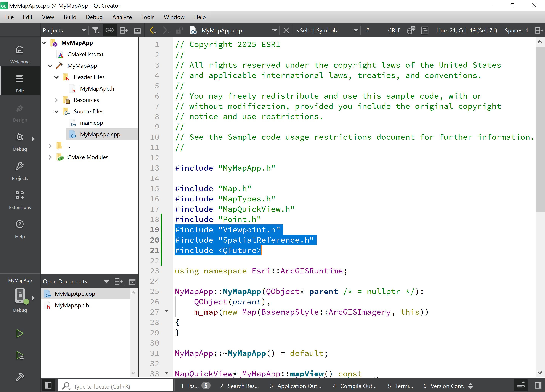Viewport: 545px width, 392px height.
Task: Open the Select Symbol dropdown
Action: [327, 30]
